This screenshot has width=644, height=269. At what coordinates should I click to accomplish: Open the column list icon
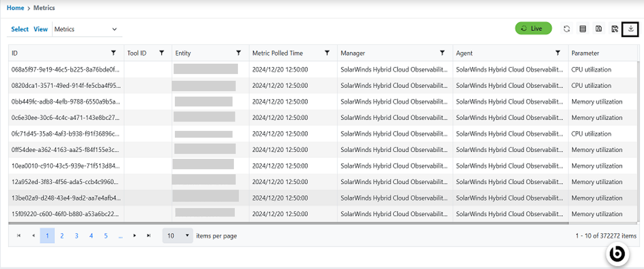click(x=583, y=29)
